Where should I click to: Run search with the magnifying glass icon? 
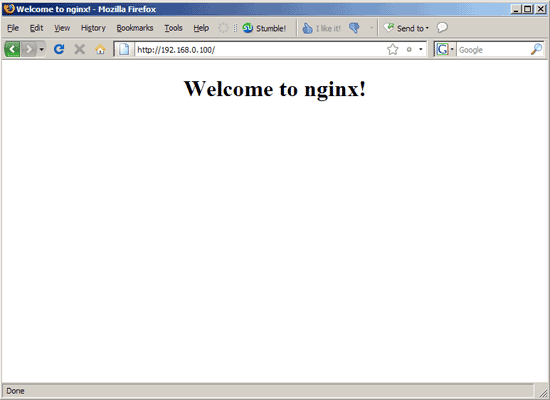tap(536, 49)
